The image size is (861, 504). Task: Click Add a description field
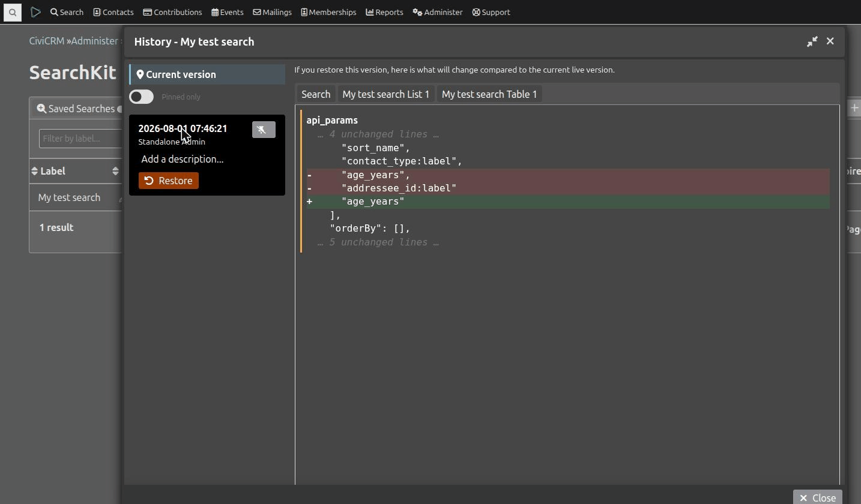(x=183, y=159)
